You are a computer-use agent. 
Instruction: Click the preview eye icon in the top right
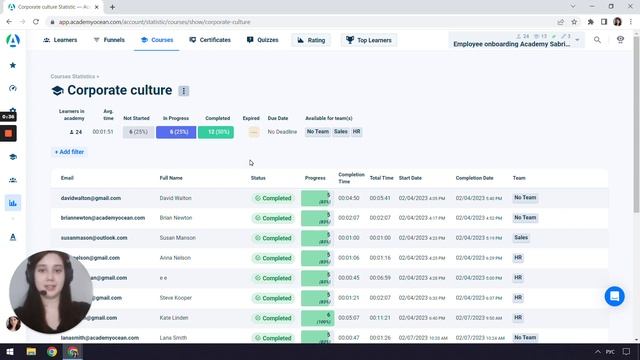[x=620, y=40]
